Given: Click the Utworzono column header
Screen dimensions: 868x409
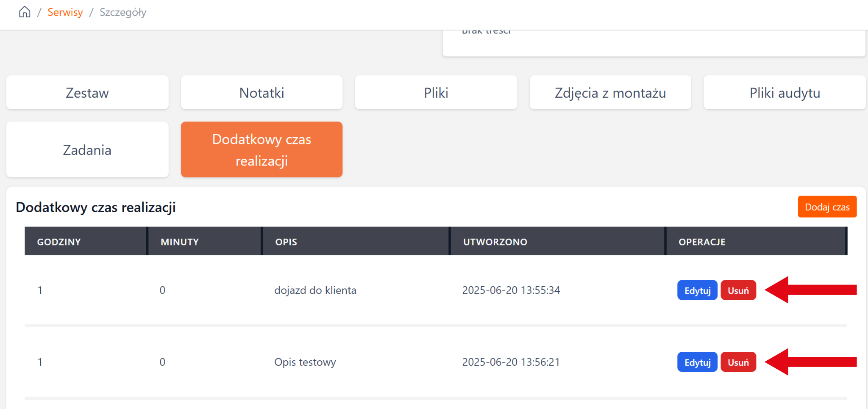Looking at the screenshot, I should pyautogui.click(x=495, y=242).
